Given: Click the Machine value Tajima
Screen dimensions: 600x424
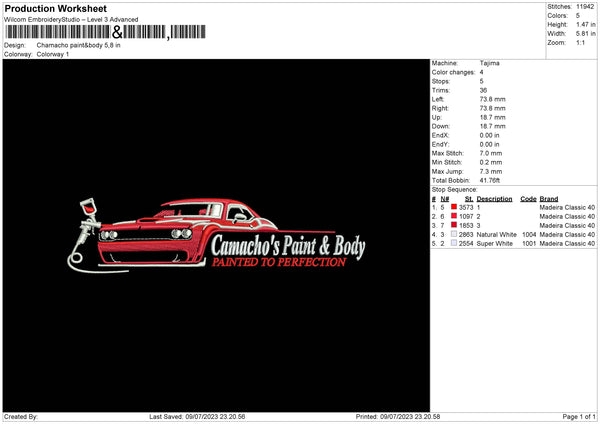Looking at the screenshot, I should [x=490, y=63].
